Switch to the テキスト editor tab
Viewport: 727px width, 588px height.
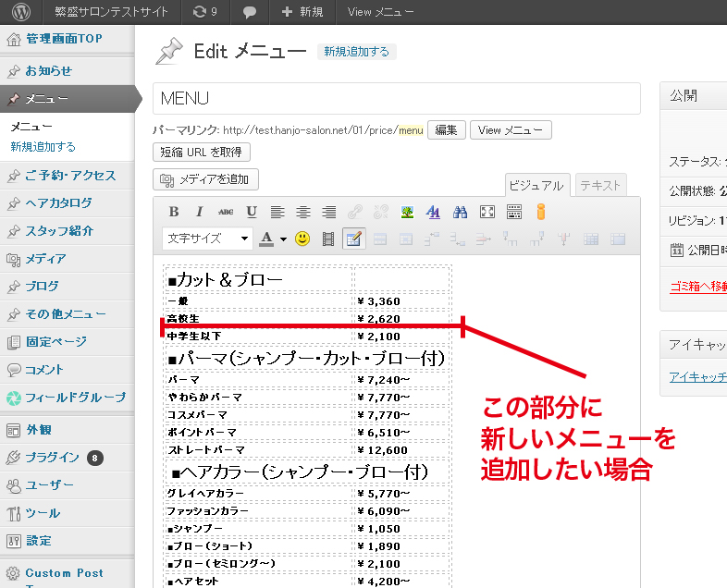[x=600, y=185]
